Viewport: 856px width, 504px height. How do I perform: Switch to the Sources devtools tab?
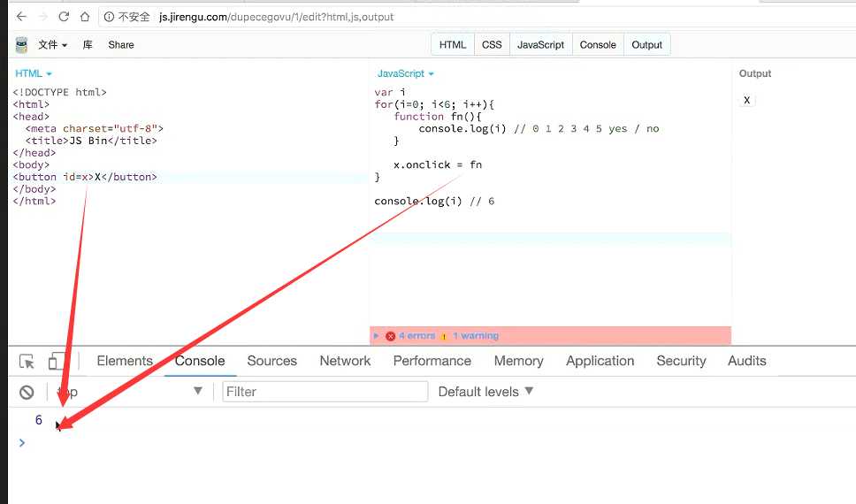coord(271,361)
